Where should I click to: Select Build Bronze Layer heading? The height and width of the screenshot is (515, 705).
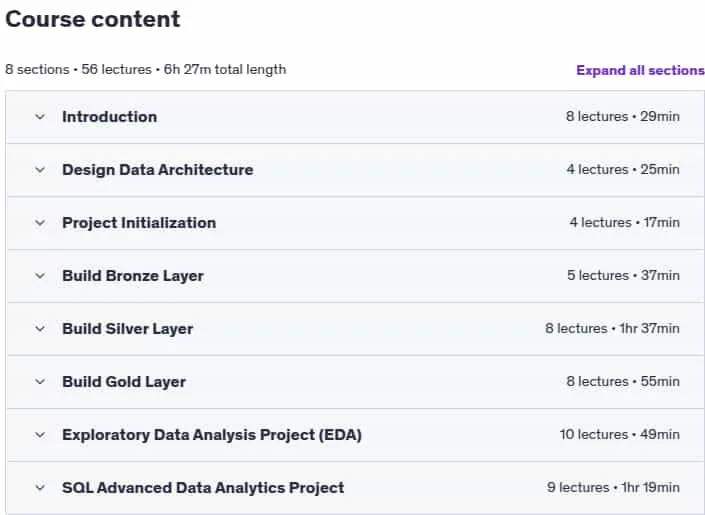pyautogui.click(x=133, y=276)
